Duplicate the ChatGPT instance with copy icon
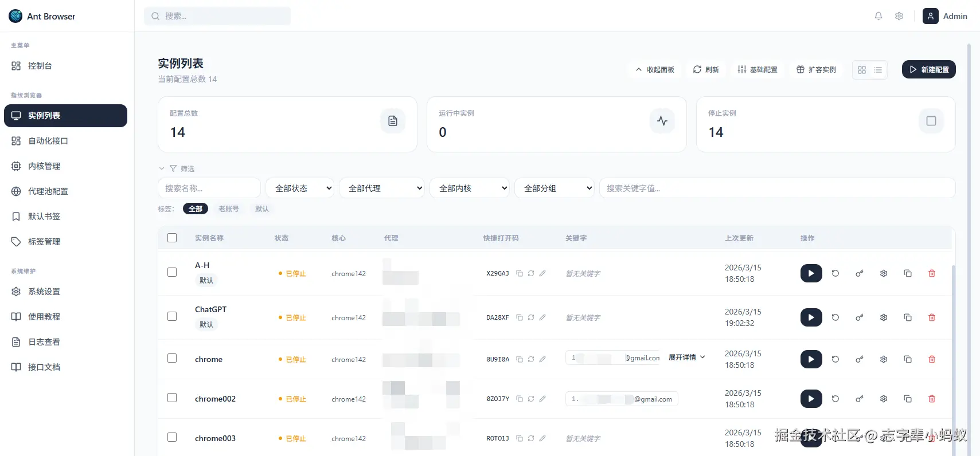This screenshot has width=980, height=456. click(x=908, y=317)
